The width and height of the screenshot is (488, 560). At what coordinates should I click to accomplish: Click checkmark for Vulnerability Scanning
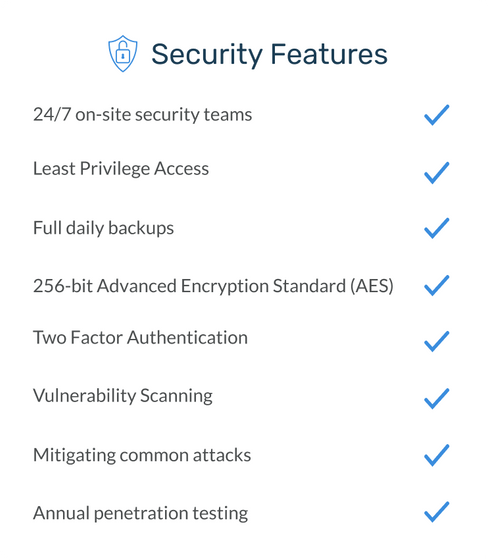click(x=437, y=399)
